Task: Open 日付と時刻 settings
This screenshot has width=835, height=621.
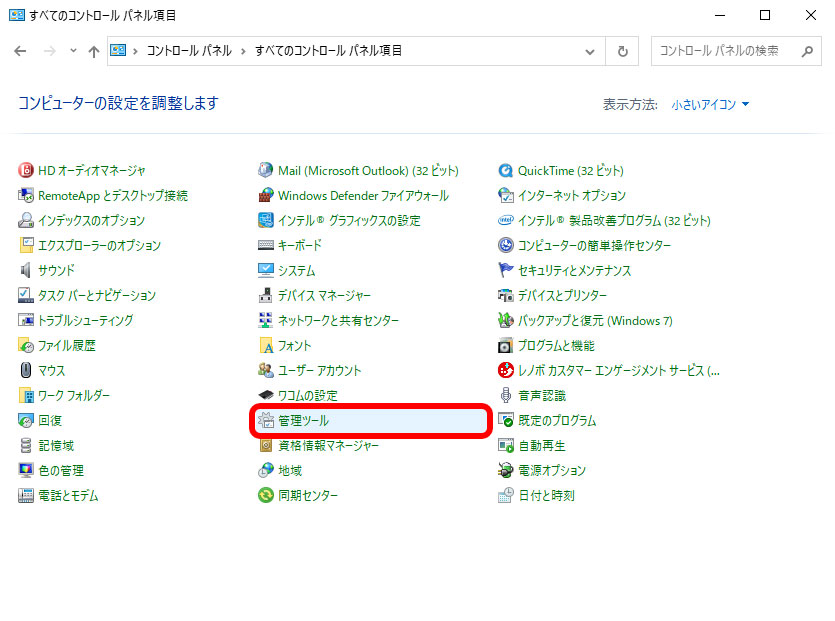Action: 548,495
